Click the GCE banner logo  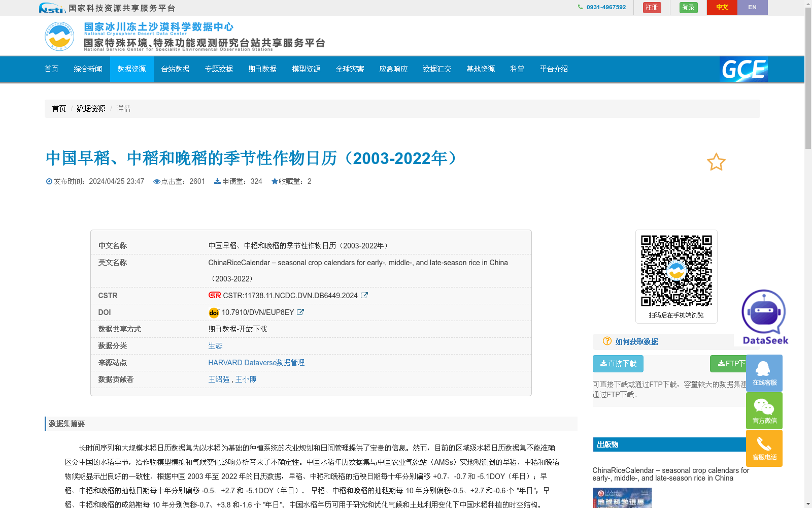click(x=743, y=69)
